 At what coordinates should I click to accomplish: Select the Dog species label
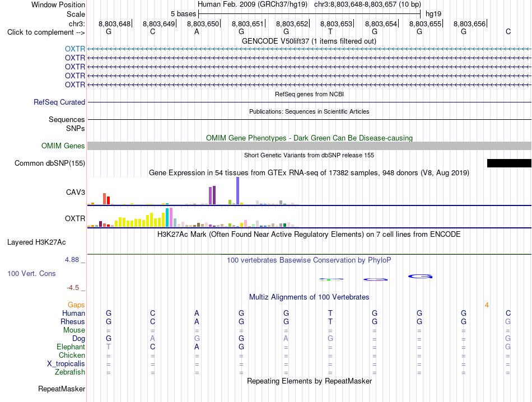tap(79, 339)
